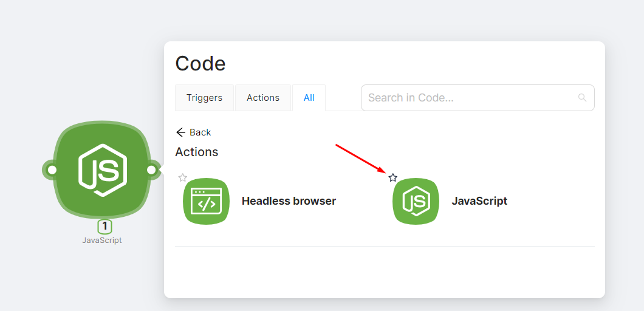Open the Actions tab
644x311 pixels.
262,98
